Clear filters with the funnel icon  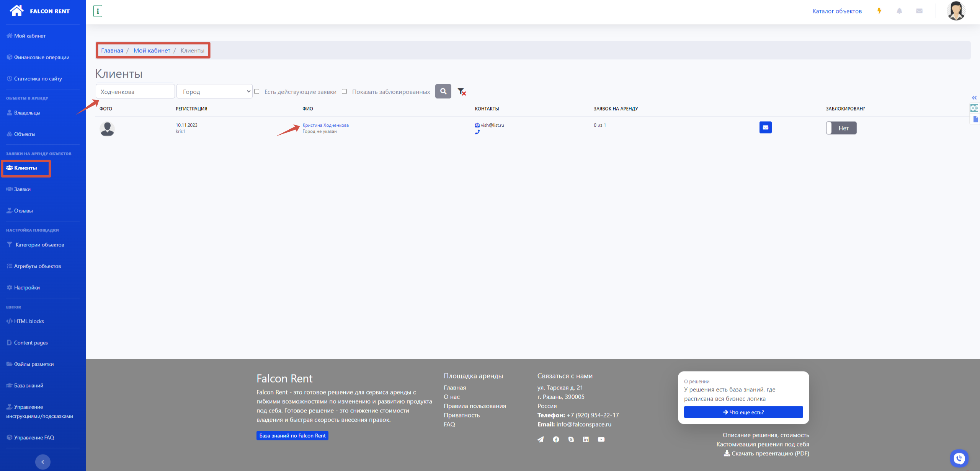click(462, 92)
